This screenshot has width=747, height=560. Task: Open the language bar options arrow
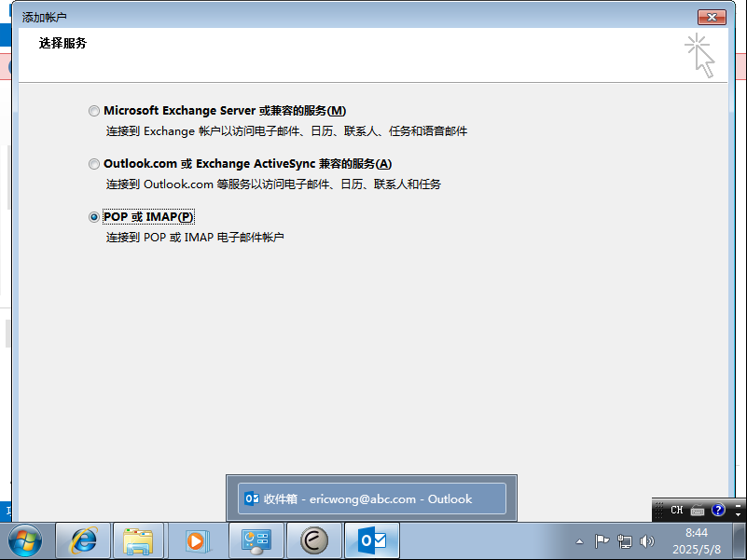coord(738,514)
